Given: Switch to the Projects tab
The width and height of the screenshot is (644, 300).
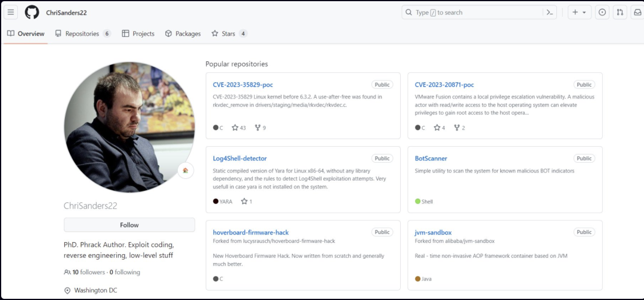Looking at the screenshot, I should tap(138, 34).
